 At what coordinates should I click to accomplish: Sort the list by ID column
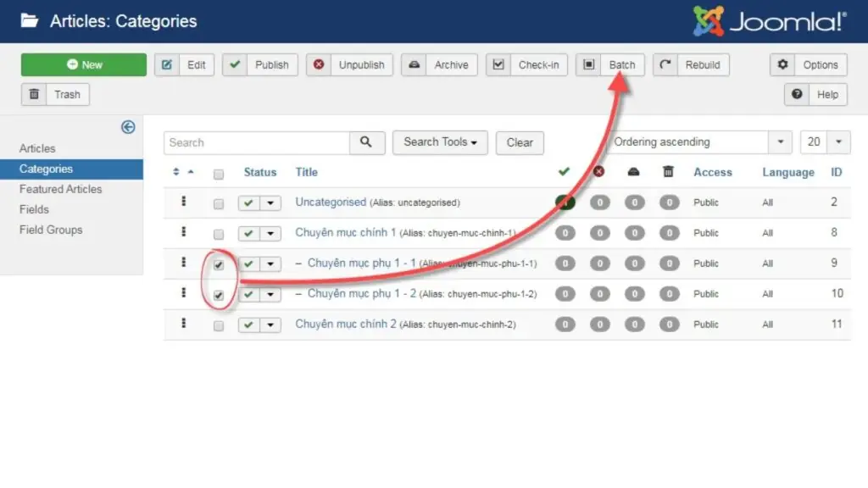tap(836, 172)
